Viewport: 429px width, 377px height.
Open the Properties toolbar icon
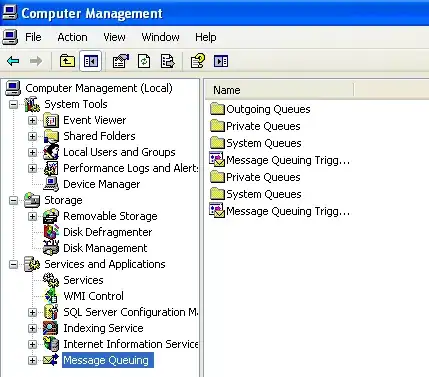pyautogui.click(x=120, y=61)
